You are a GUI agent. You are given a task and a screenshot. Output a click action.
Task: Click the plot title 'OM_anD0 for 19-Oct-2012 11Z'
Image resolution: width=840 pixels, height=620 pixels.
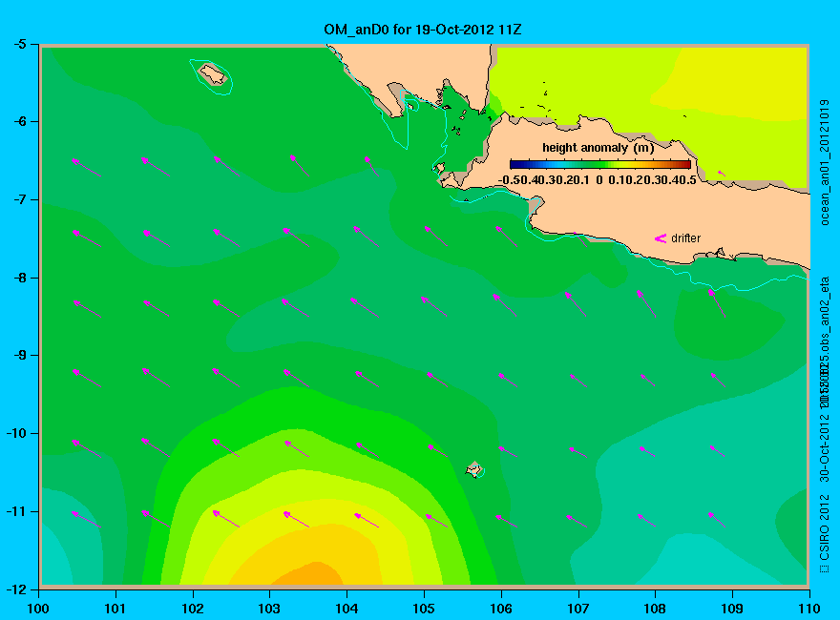coord(422,30)
